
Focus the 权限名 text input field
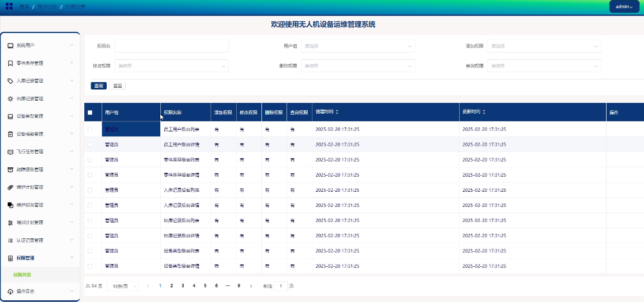coord(171,46)
